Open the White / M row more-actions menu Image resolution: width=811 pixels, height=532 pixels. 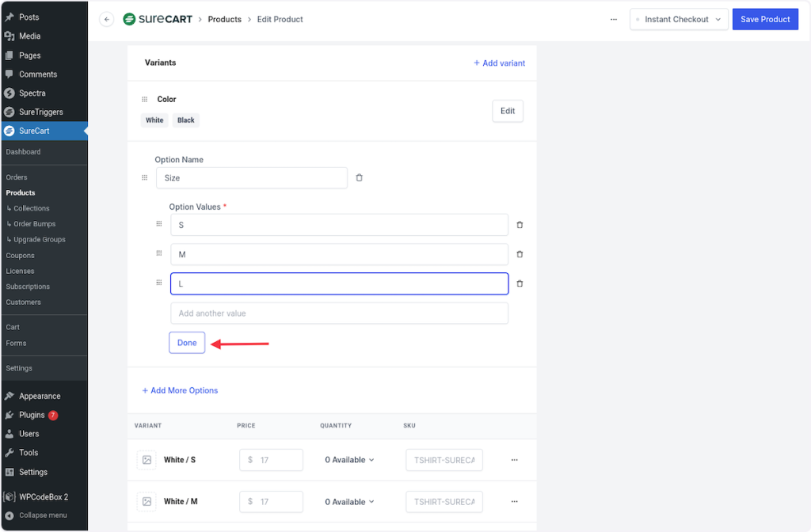point(514,501)
